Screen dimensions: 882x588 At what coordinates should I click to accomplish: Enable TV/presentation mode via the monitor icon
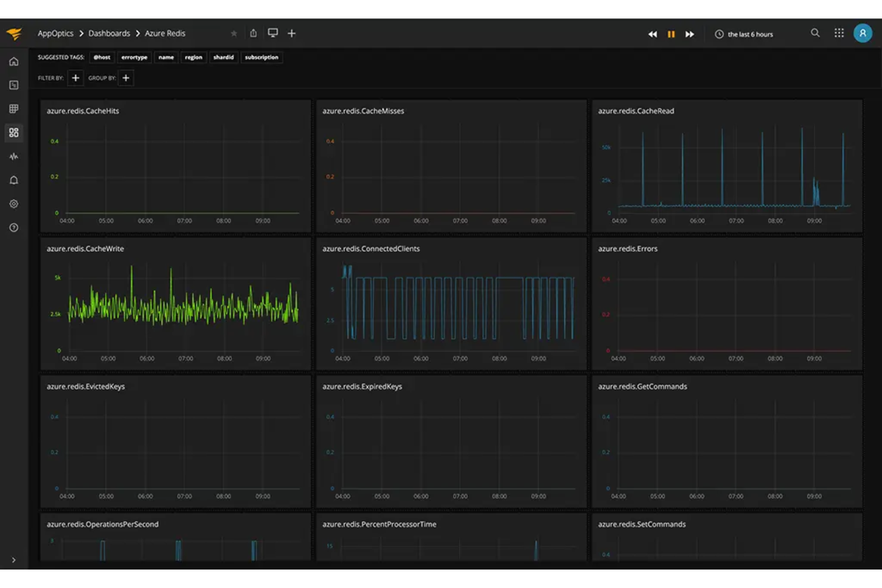click(273, 33)
